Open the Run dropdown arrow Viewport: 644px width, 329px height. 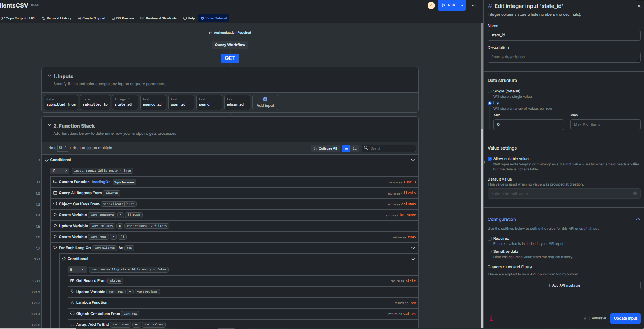pos(462,5)
